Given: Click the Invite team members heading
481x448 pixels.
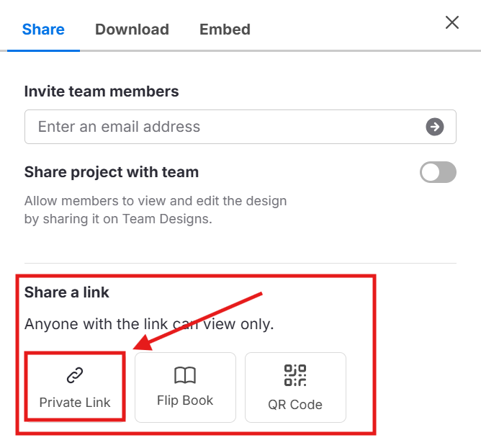Looking at the screenshot, I should pos(102,91).
